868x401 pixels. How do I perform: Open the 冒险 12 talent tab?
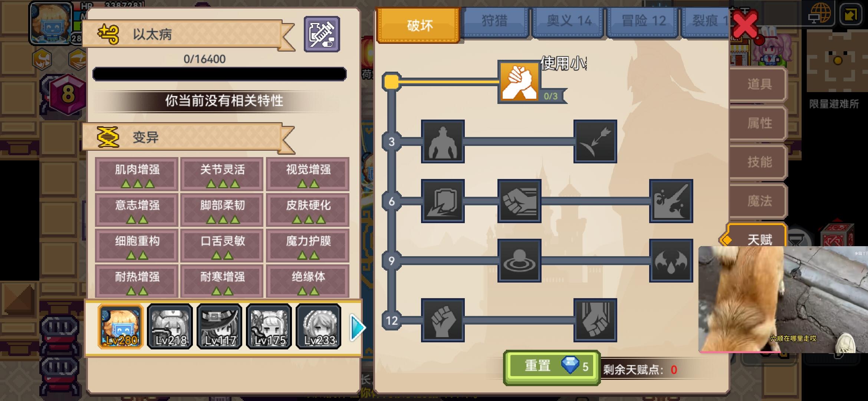click(x=644, y=21)
